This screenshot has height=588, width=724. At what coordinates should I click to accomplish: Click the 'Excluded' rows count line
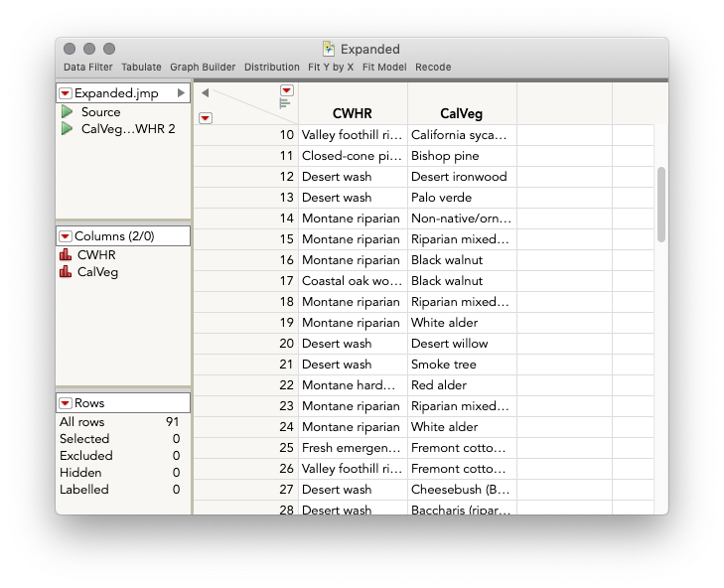[119, 456]
